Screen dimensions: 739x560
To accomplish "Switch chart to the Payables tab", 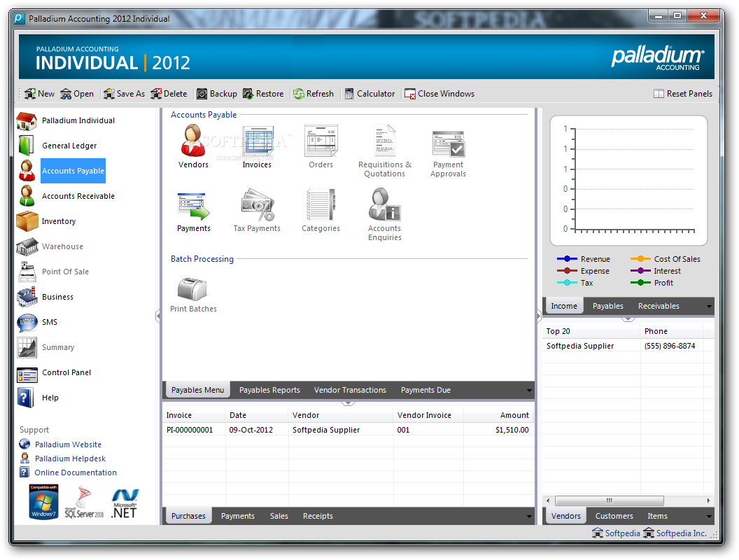I will (608, 306).
